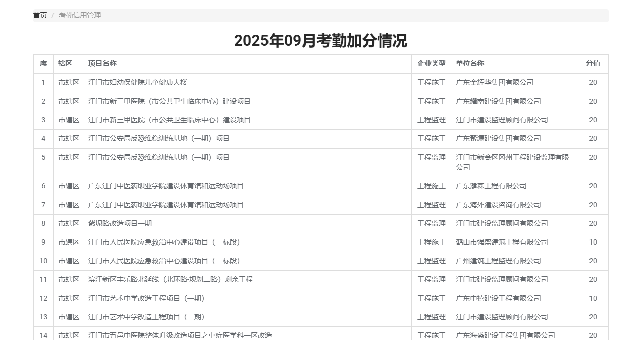The width and height of the screenshot is (644, 340).
Task: Select the 企业类型 column header
Action: (x=431, y=64)
